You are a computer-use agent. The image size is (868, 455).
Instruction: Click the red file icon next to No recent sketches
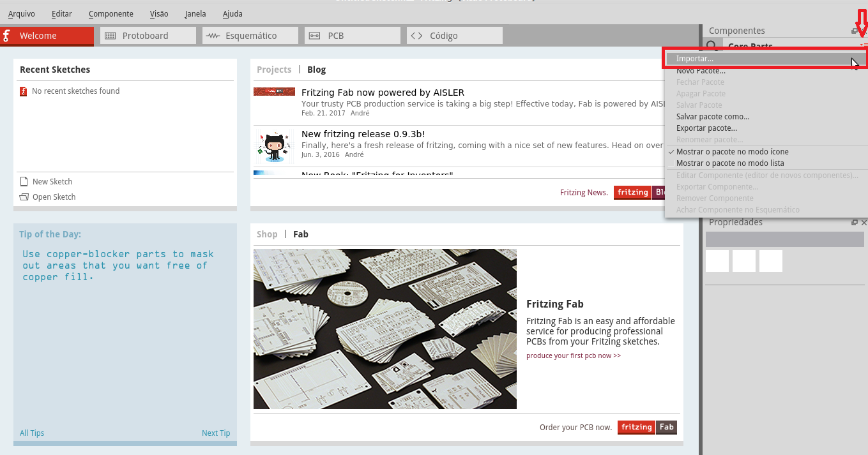[x=24, y=91]
